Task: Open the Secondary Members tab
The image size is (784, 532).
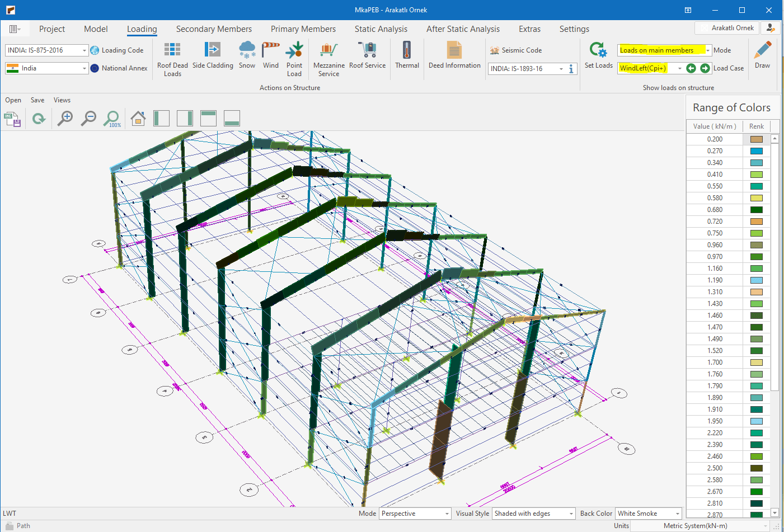Action: tap(214, 29)
